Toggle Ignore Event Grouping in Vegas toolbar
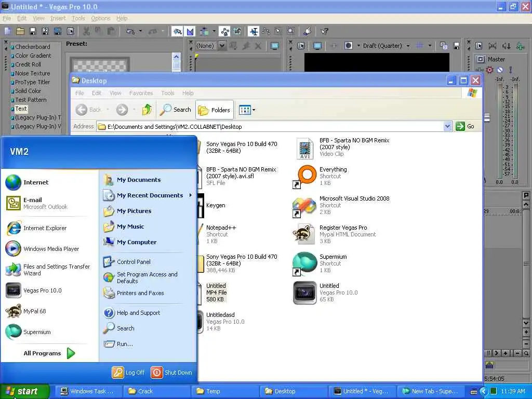Viewport: 532px width, 399px height. click(x=237, y=32)
